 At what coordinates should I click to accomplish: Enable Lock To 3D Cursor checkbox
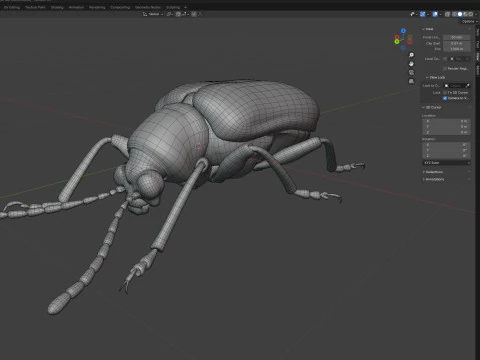coord(445,93)
